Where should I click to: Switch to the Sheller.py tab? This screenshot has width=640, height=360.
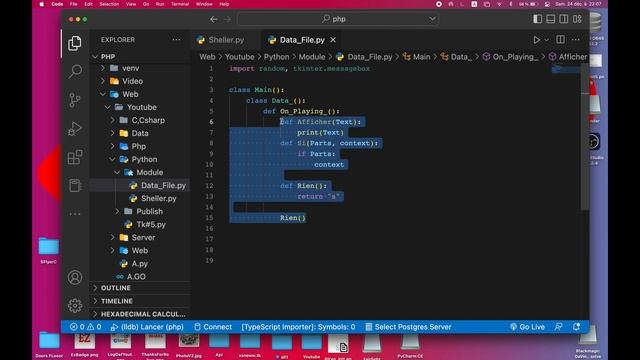[225, 40]
